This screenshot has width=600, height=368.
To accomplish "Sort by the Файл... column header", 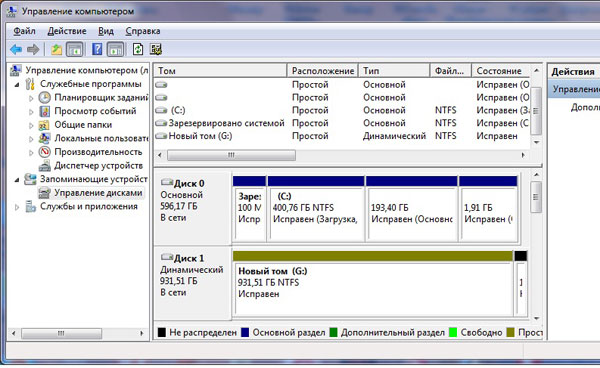I will 450,71.
